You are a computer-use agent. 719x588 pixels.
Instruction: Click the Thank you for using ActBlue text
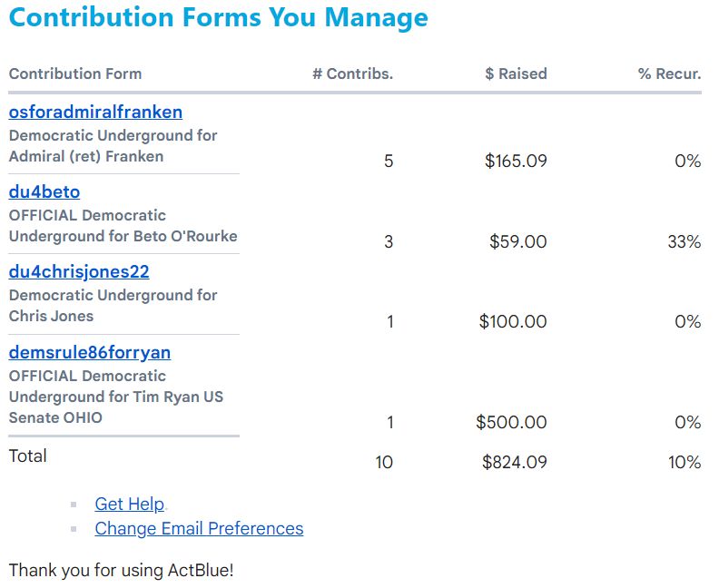pos(121,572)
